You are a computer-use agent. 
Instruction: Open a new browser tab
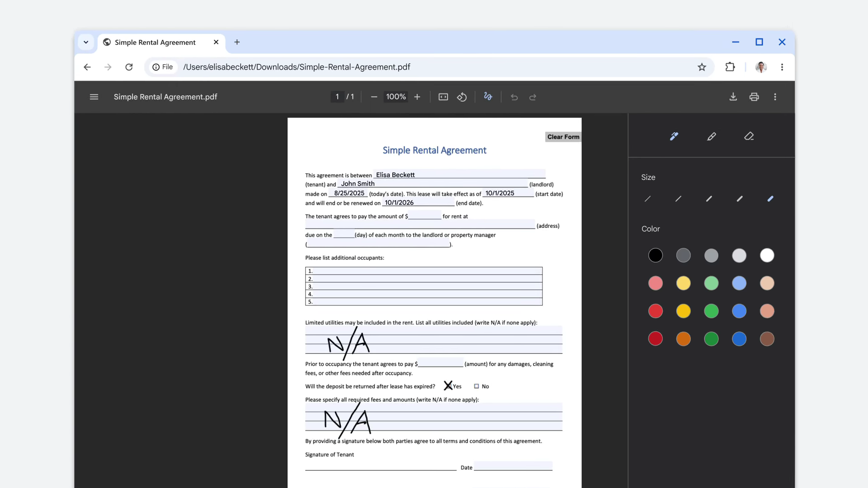(237, 42)
